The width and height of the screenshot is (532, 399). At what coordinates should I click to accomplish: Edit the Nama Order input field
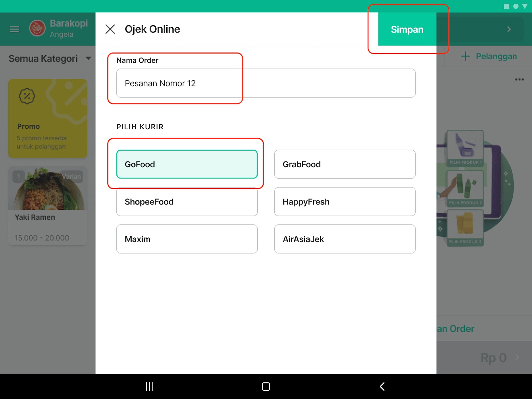click(x=266, y=83)
